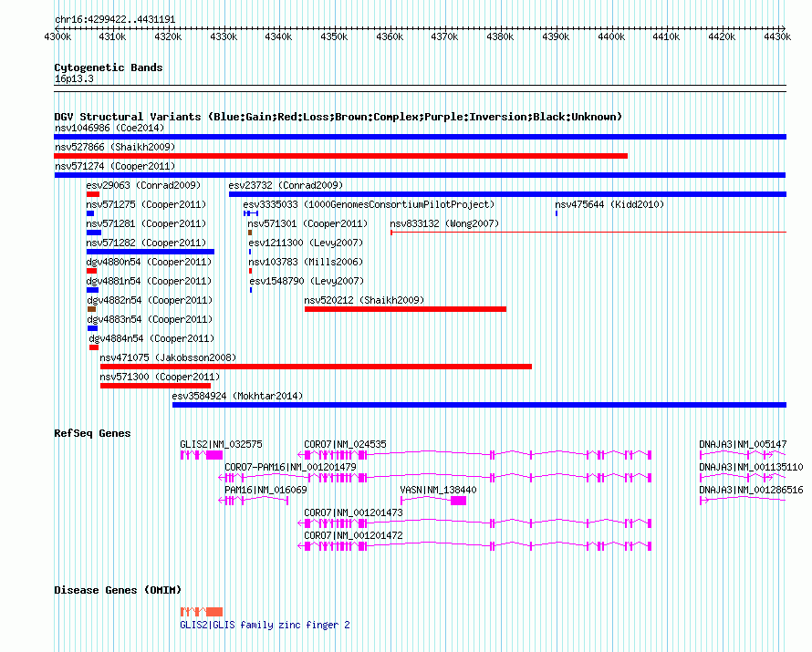
Task: Click the nsv571300 (Cooper2011) red bar
Action: point(155,386)
